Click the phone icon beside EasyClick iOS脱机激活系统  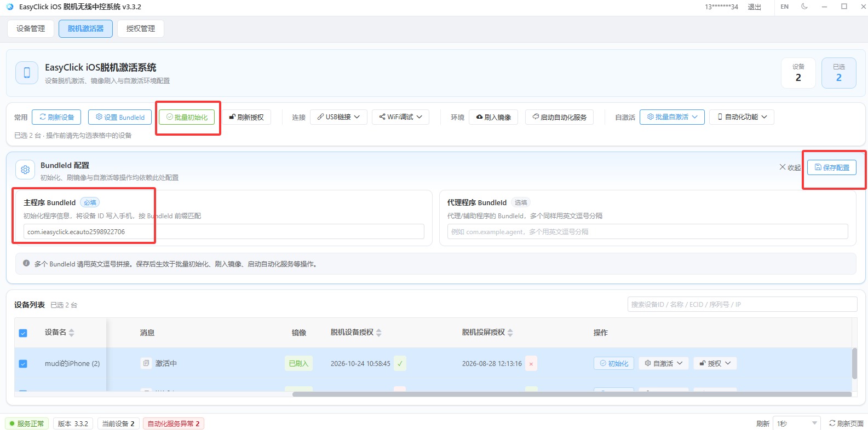27,73
